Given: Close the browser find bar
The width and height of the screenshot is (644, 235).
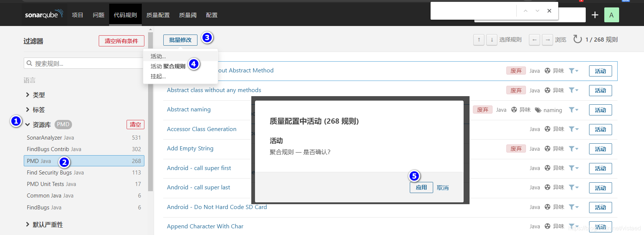Looking at the screenshot, I should (x=549, y=11).
